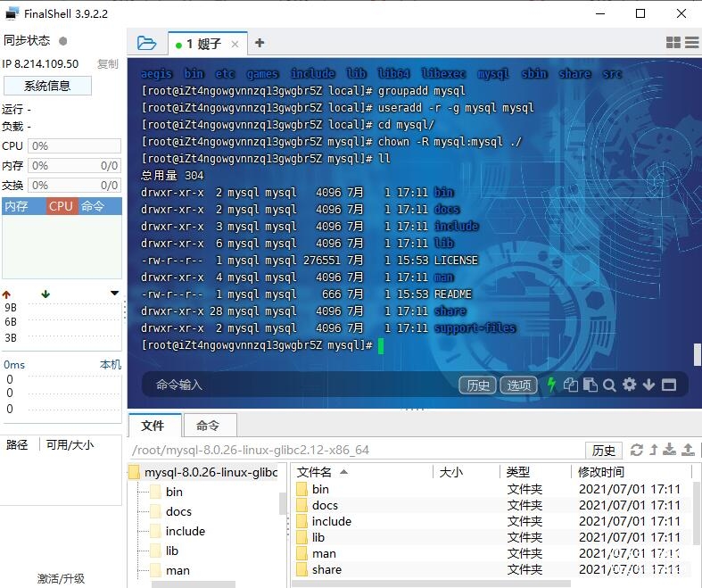Screen dimensions: 702x588
Task: Open terminal settings gear icon
Action: point(629,385)
